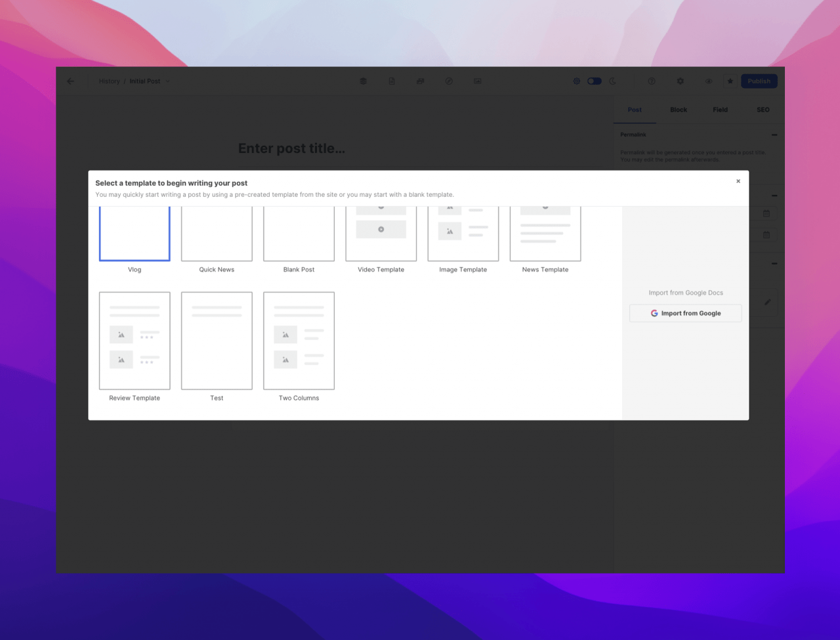This screenshot has width=840, height=640.
Task: Click the star icon beside Publish
Action: 730,81
